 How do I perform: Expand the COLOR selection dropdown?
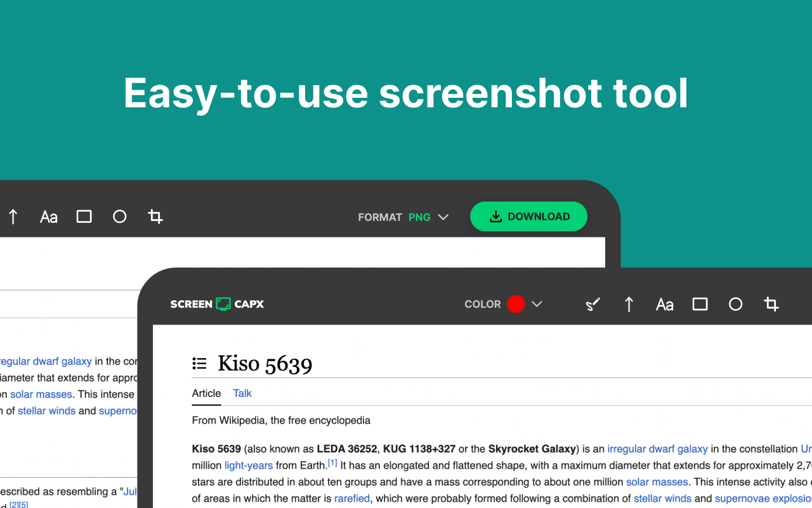tap(537, 304)
